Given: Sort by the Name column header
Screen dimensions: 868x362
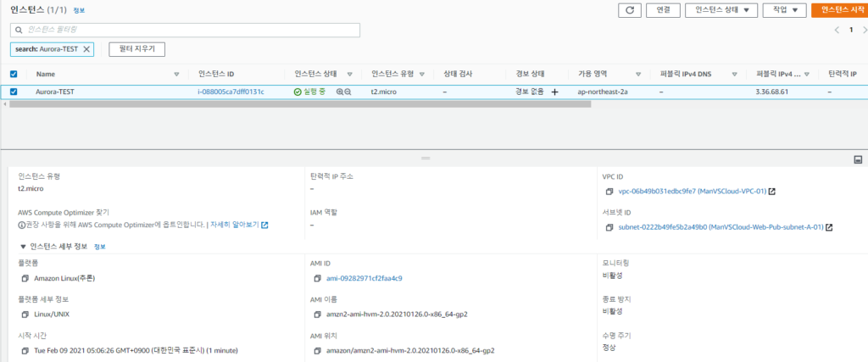Looking at the screenshot, I should [46, 74].
